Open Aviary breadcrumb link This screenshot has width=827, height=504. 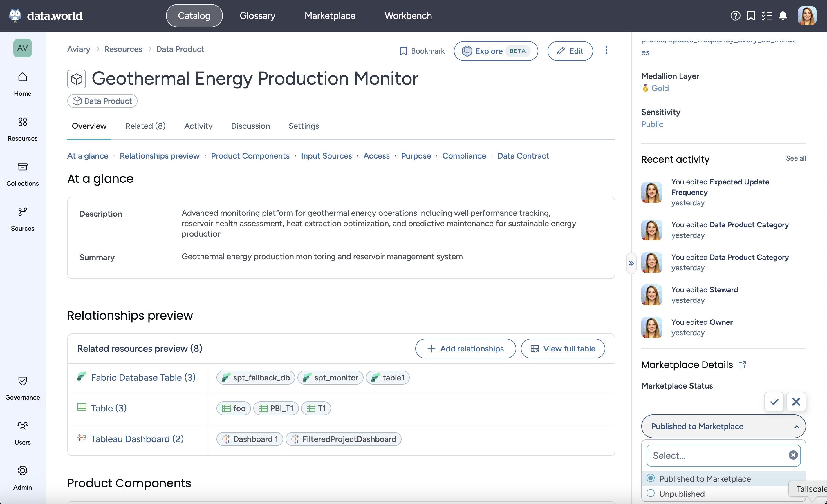(79, 49)
